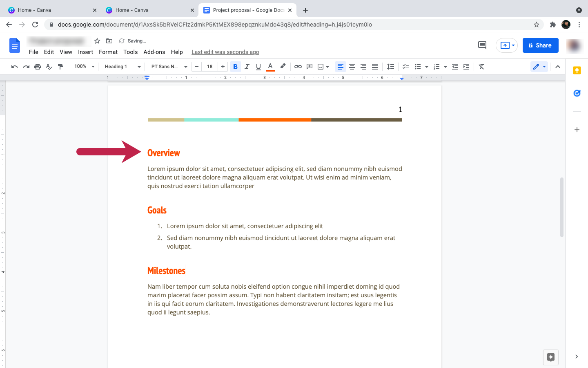Enable the checklist formatting
The image size is (588, 368).
point(405,66)
